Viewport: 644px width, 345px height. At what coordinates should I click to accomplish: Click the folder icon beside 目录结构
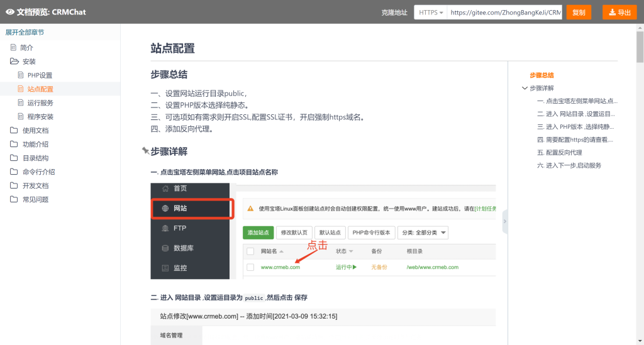tap(14, 158)
